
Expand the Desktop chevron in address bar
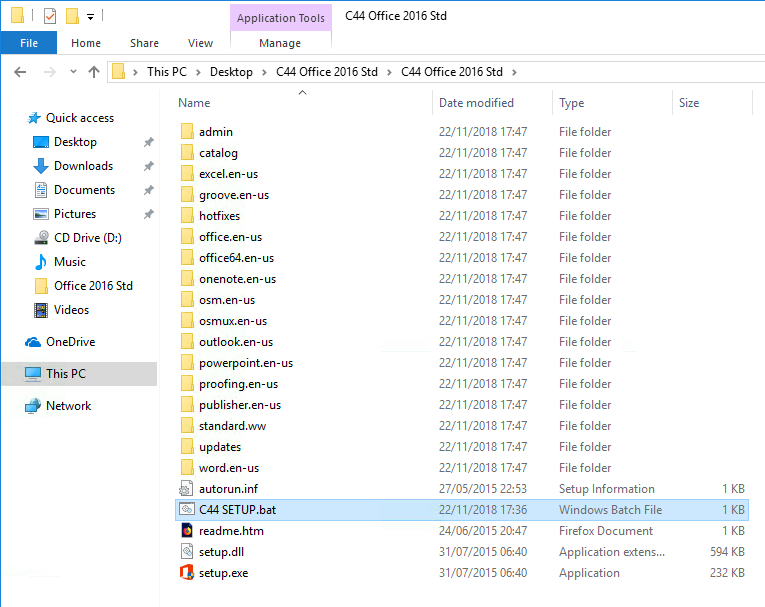265,72
